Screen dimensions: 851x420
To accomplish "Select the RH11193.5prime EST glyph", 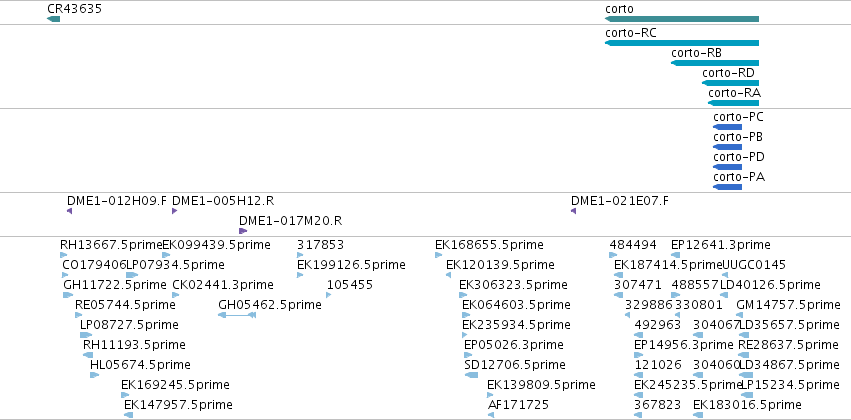I will 88,355.
